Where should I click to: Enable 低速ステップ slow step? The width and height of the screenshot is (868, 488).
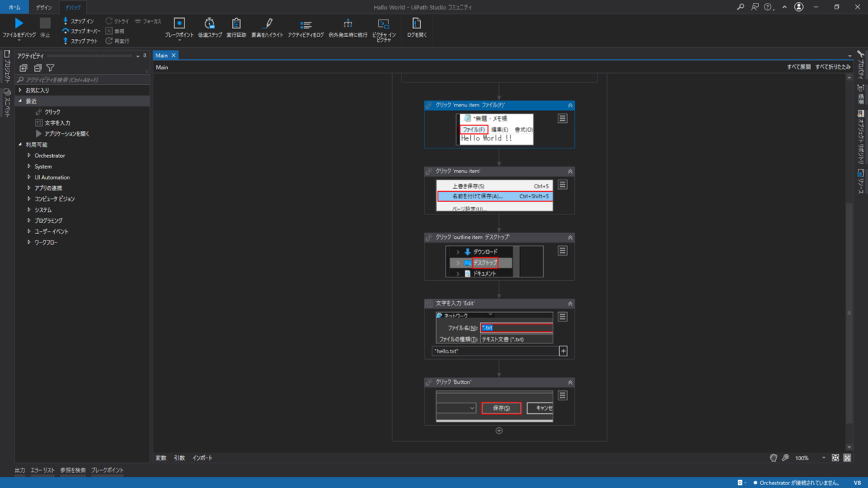[210, 28]
